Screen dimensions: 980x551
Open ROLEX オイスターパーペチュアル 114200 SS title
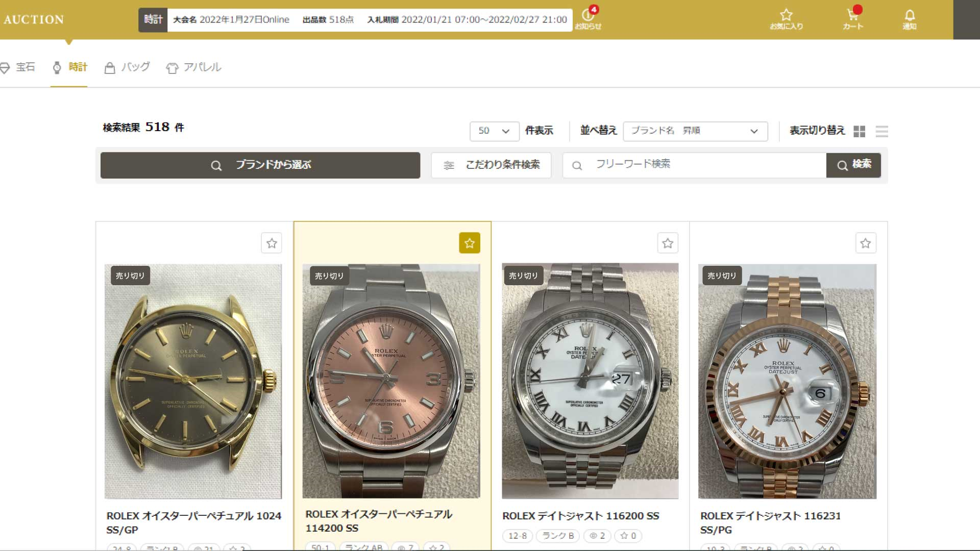click(x=379, y=521)
